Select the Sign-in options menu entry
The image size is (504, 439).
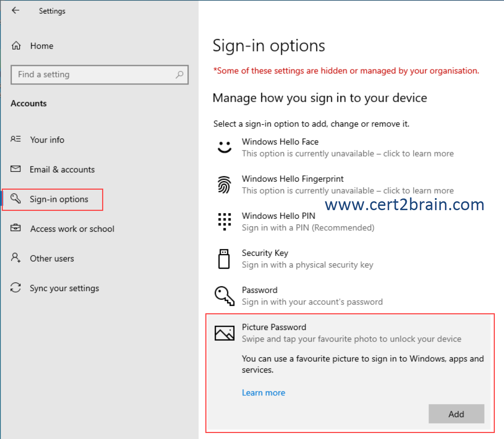coord(53,200)
